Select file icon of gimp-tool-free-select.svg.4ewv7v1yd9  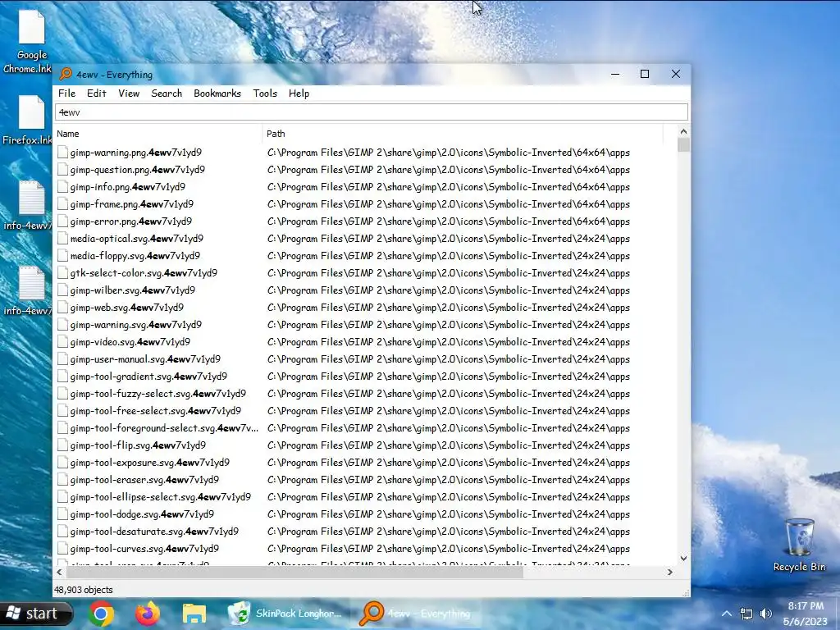click(x=62, y=411)
